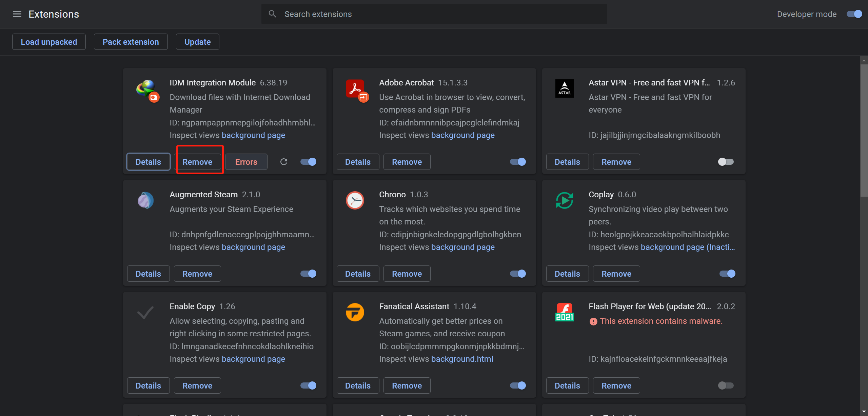Remove the Flash Player for Web extension
Viewport: 868px width, 416px height.
[616, 385]
